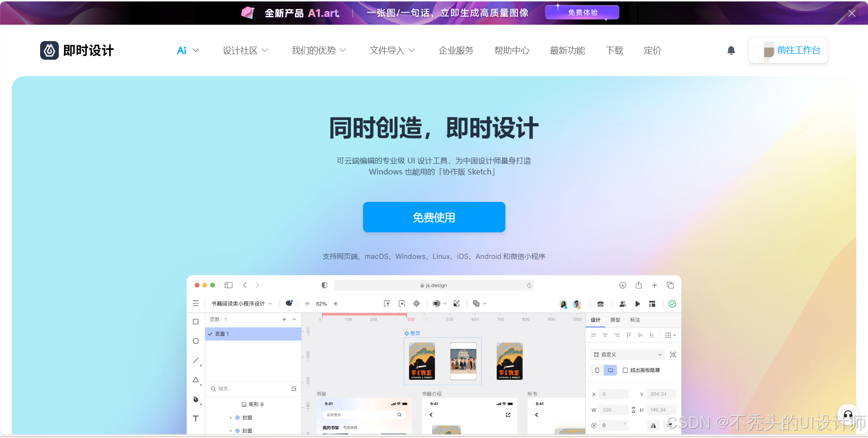Collapse the pages list with the chevron

[x=294, y=320]
